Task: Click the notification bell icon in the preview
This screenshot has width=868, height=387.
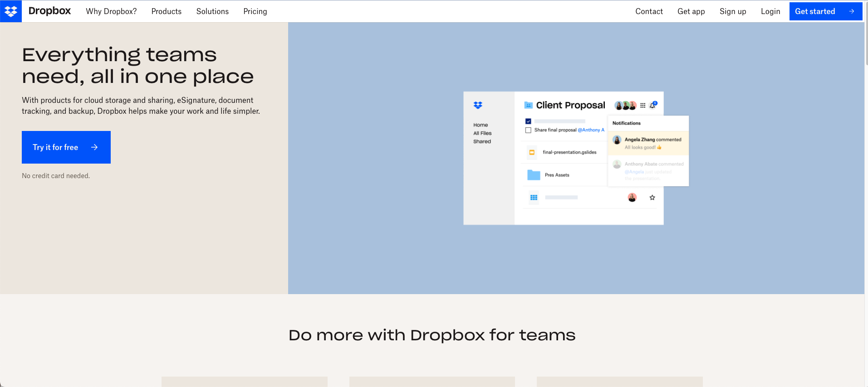Action: (652, 105)
